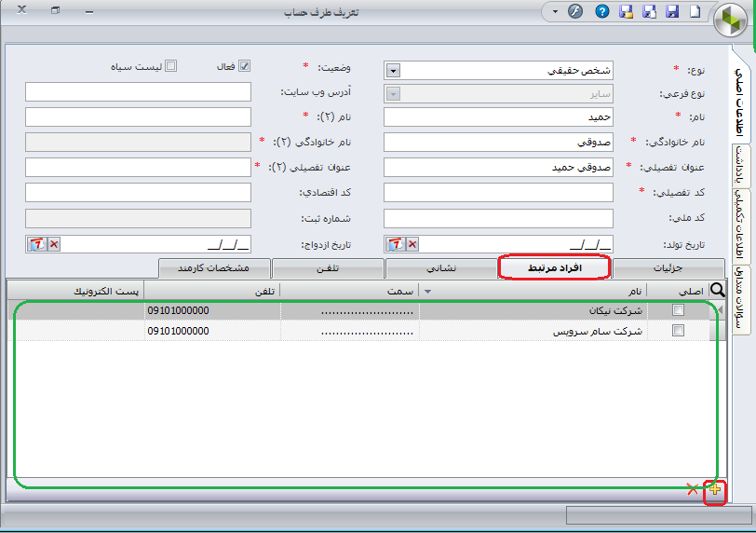Viewport: 756px width, 533px height.
Task: Click the blank new document icon in toolbar
Action: (695, 11)
